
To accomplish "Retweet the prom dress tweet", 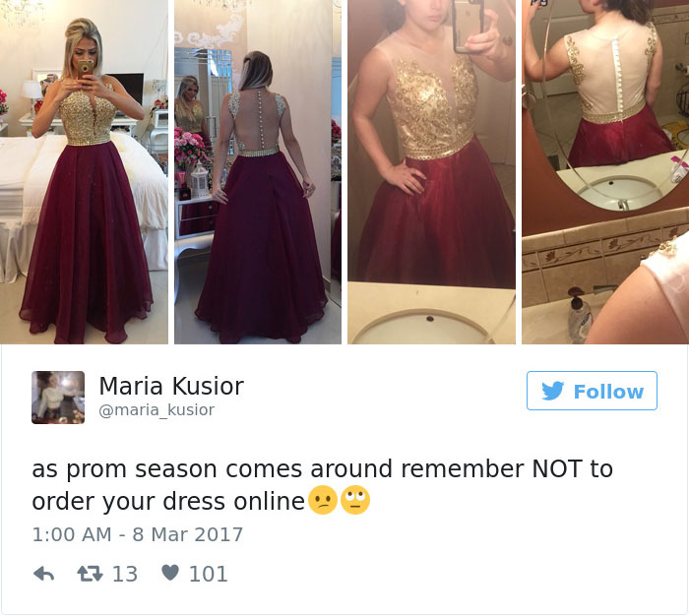I will tap(90, 574).
